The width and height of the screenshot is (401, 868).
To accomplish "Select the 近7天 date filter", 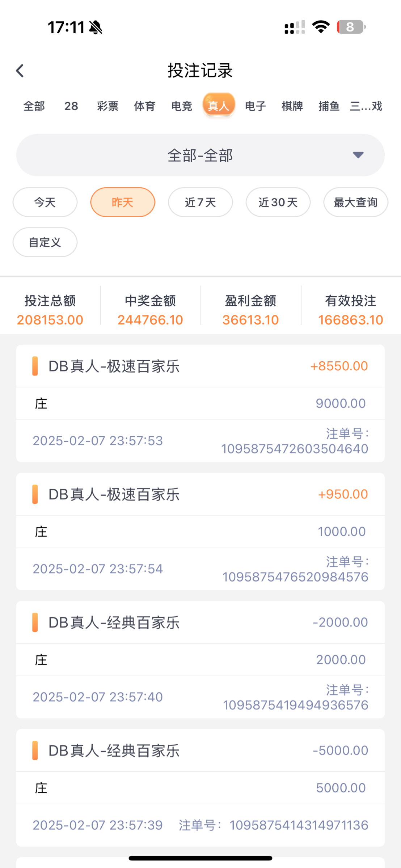I will pyautogui.click(x=200, y=202).
